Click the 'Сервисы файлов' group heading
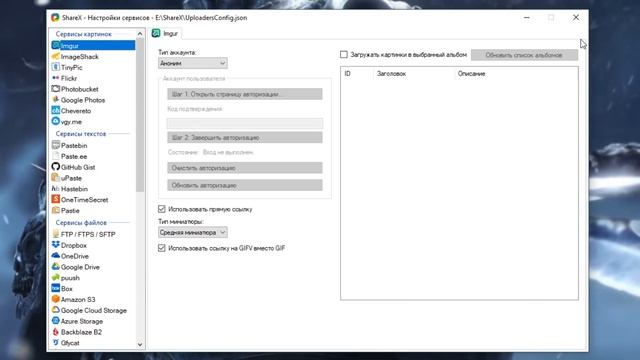Image resolution: width=640 pixels, height=360 pixels. point(81,222)
